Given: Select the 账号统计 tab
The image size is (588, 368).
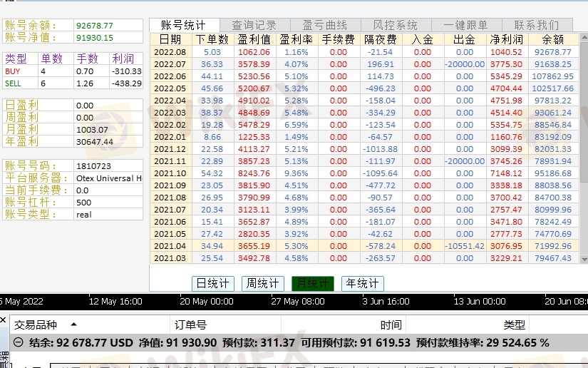Looking at the screenshot, I should tap(184, 26).
